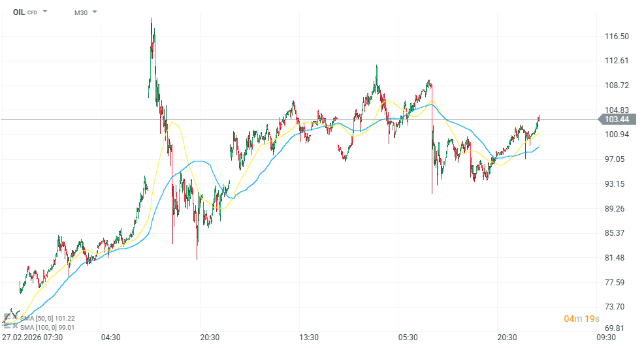Image resolution: width=644 pixels, height=348 pixels.
Task: Click the current price tag 103.44
Action: click(616, 119)
